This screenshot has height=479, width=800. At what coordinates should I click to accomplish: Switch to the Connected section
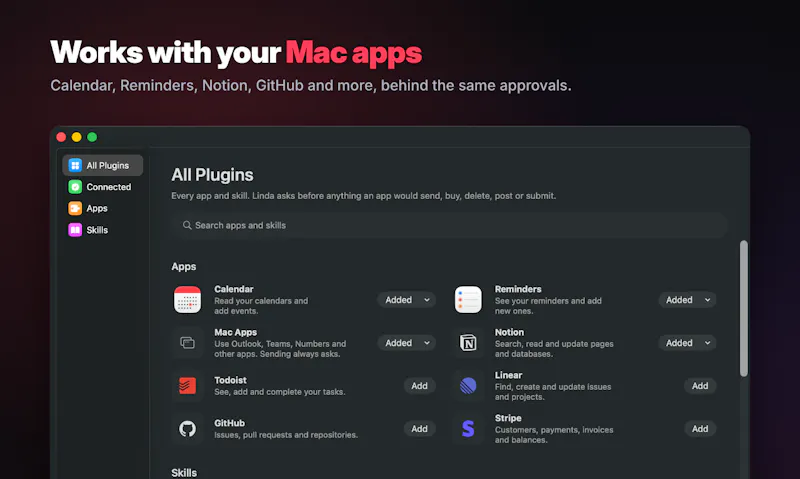(103, 187)
